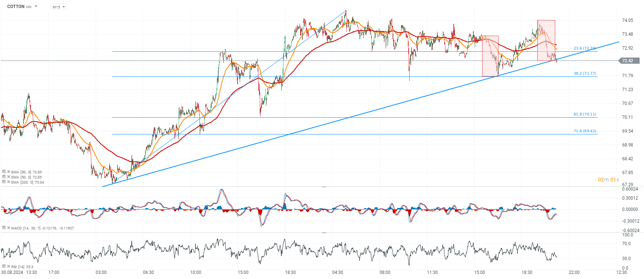
Task: Click the 74.05 price axis value
Action: [628, 20]
